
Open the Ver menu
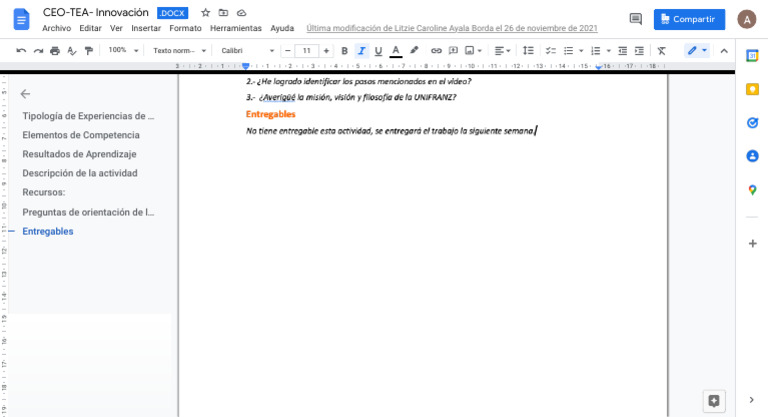pyautogui.click(x=116, y=28)
